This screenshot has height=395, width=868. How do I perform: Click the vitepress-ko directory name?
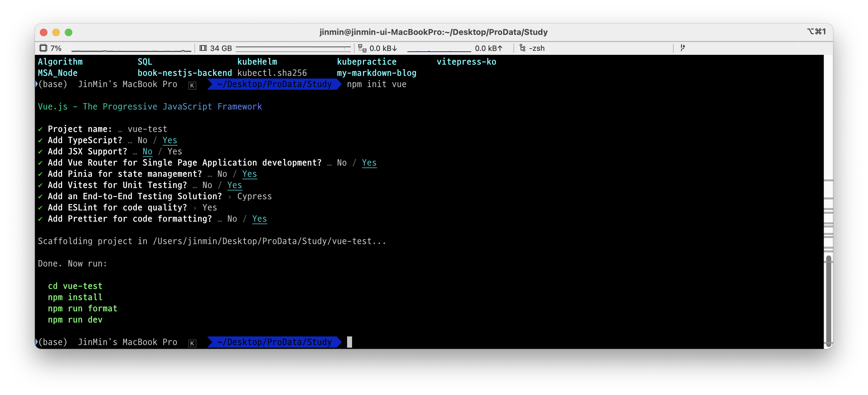pyautogui.click(x=466, y=62)
